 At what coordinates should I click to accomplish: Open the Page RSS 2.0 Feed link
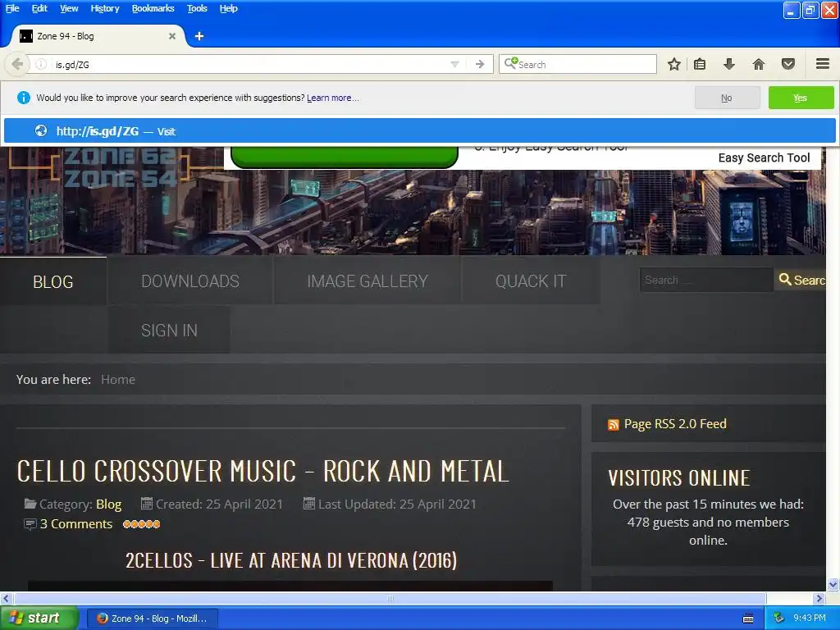coord(675,424)
